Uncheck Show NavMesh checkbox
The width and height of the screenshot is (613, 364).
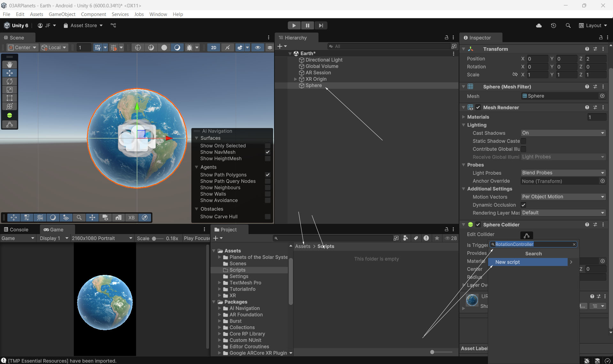click(267, 152)
